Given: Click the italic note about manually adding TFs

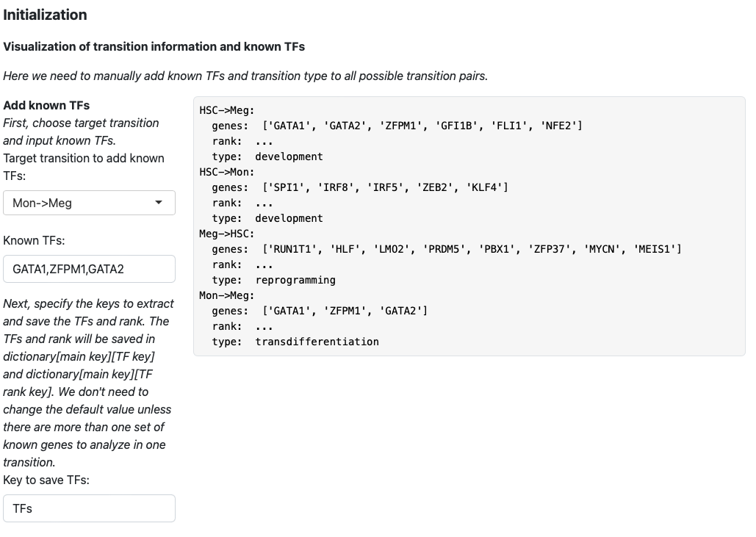Looking at the screenshot, I should pyautogui.click(x=245, y=76).
